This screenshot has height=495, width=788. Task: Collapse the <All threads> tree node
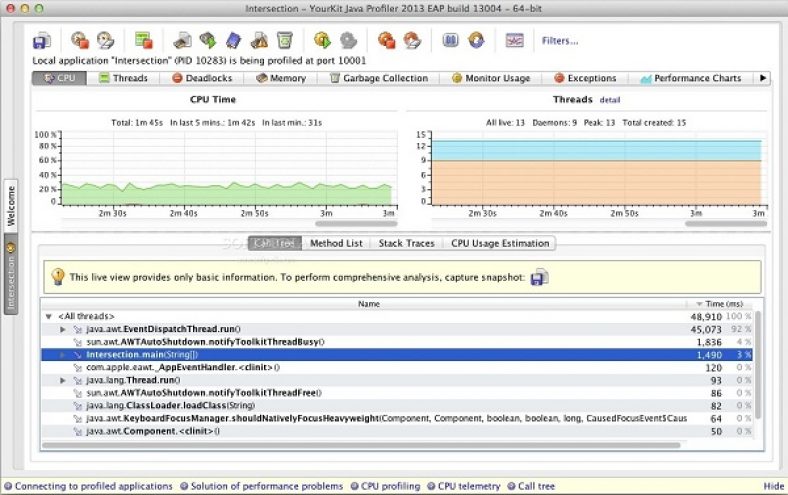[x=48, y=317]
